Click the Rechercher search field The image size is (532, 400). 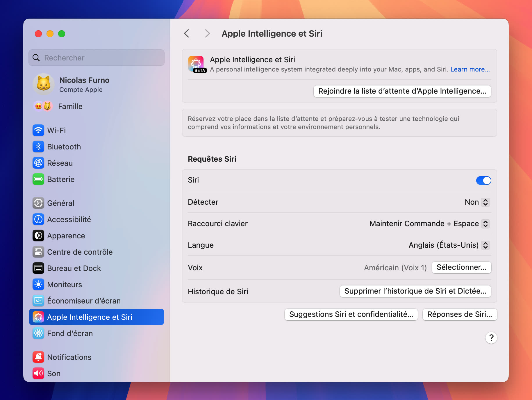point(96,58)
